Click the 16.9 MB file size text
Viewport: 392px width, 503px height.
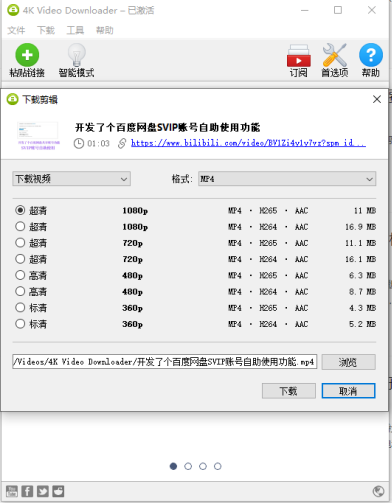point(360,227)
